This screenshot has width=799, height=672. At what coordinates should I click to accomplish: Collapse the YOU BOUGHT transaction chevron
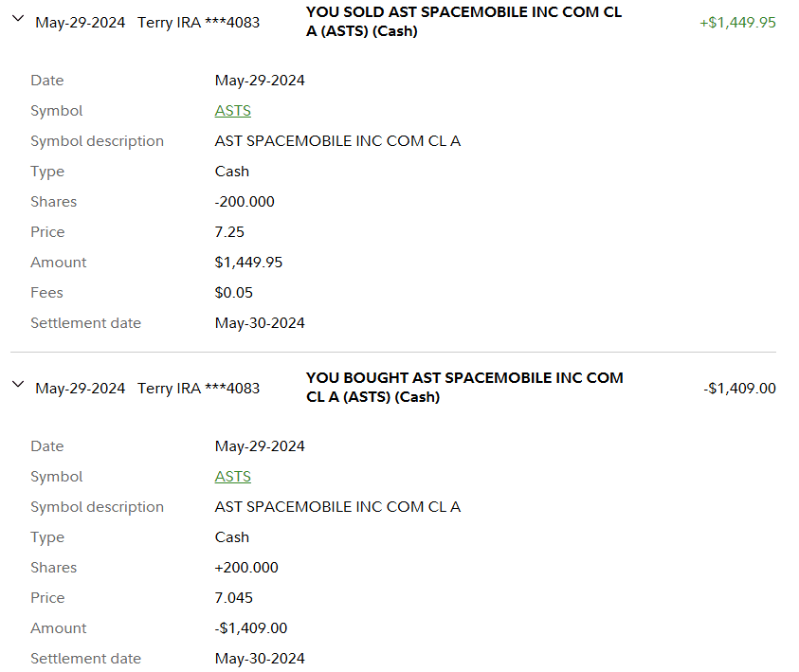point(17,384)
